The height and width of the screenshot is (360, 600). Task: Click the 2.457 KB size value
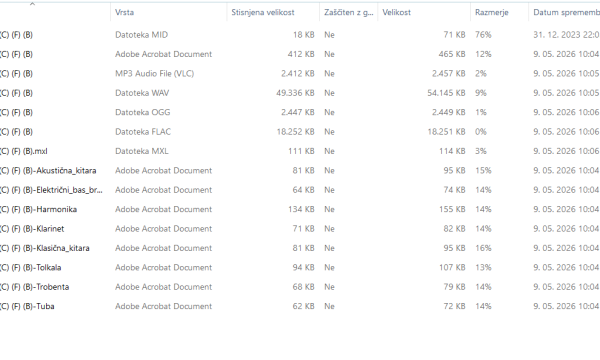point(449,73)
